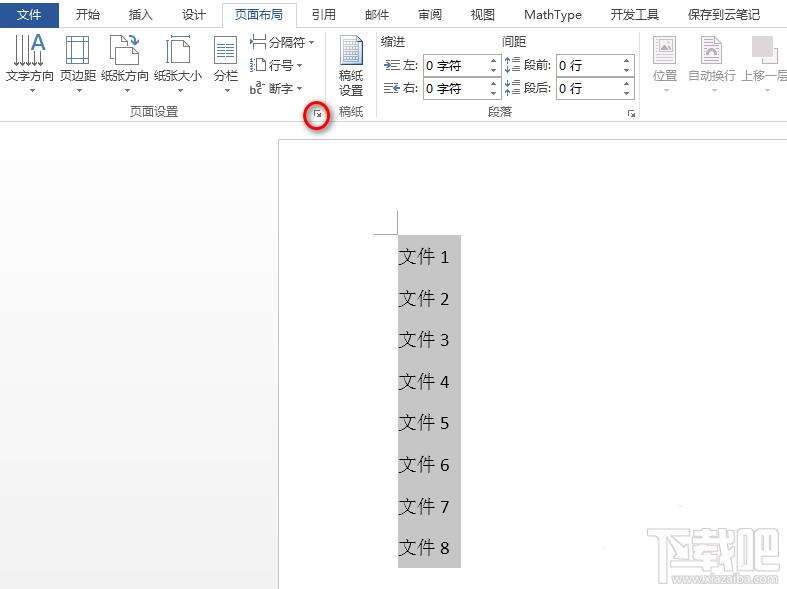Switch to the 引用 references tab
The width and height of the screenshot is (787, 589).
tap(324, 15)
